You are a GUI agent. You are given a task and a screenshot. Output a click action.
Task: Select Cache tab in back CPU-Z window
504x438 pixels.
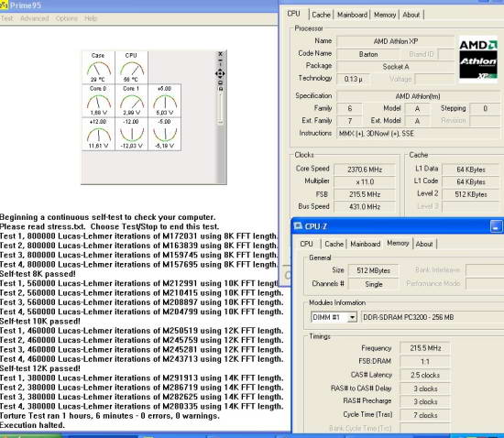(321, 15)
